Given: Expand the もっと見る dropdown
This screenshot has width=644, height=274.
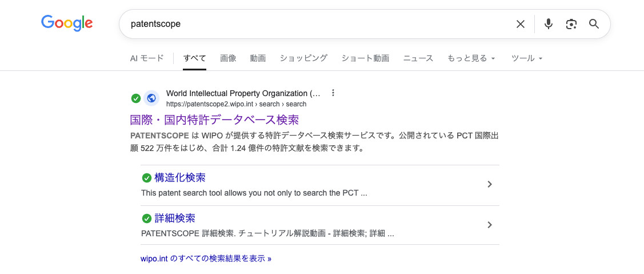Looking at the screenshot, I should point(471,58).
